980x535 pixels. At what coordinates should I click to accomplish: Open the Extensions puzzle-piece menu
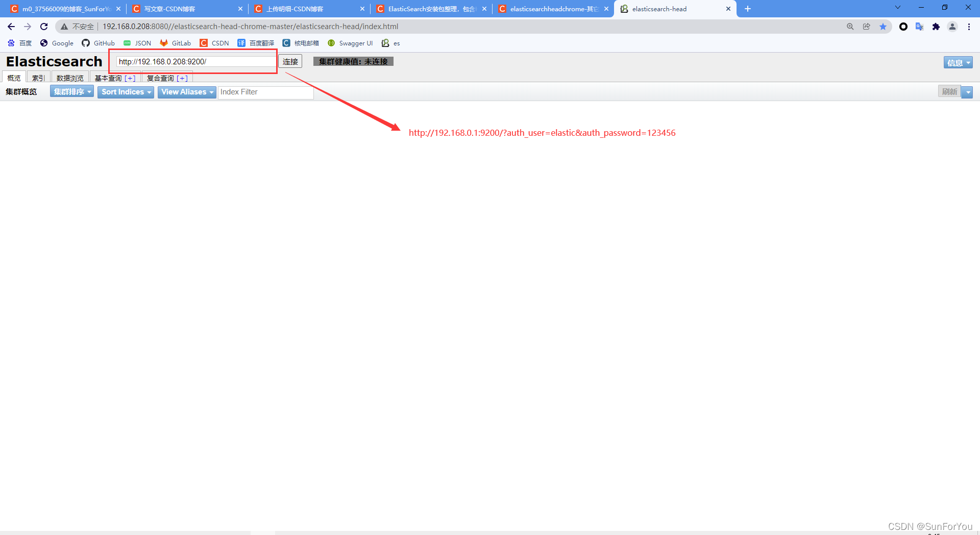point(936,27)
